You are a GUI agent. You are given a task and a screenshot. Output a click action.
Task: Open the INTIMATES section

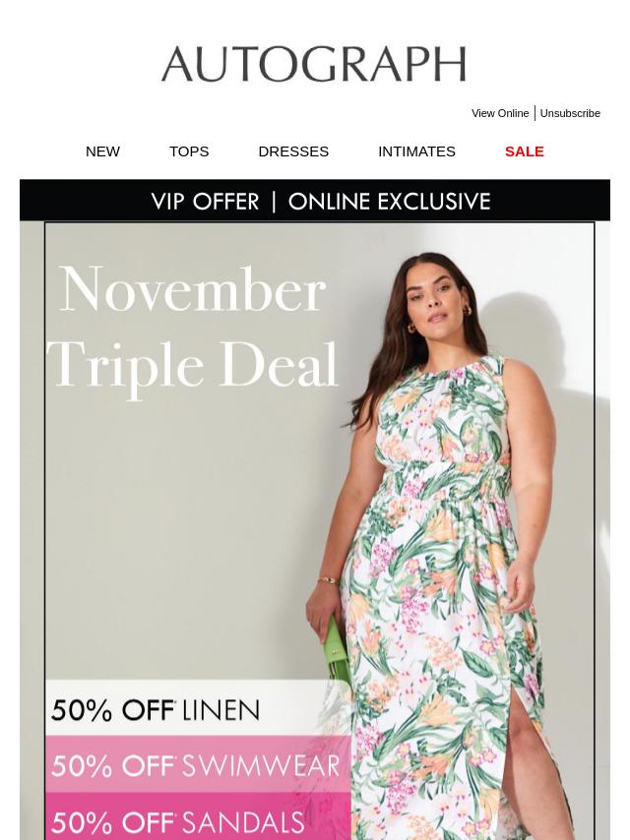pyautogui.click(x=416, y=151)
